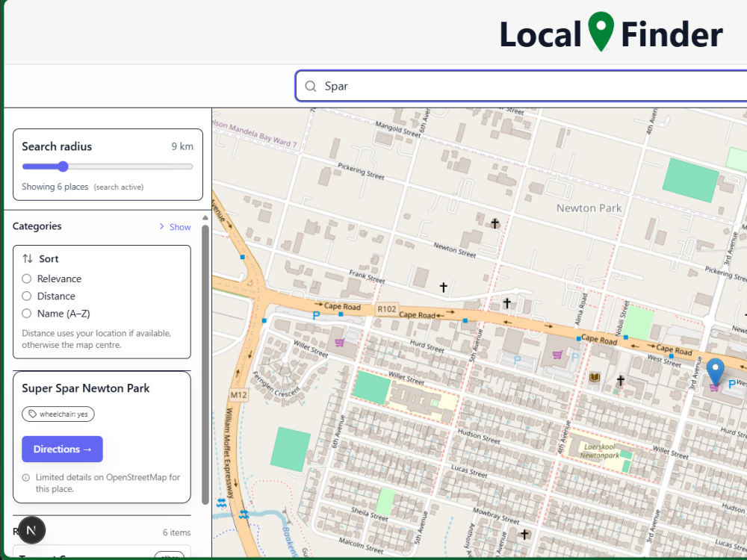
Task: Click the William Moffet Expressway label
Action: pos(229,453)
